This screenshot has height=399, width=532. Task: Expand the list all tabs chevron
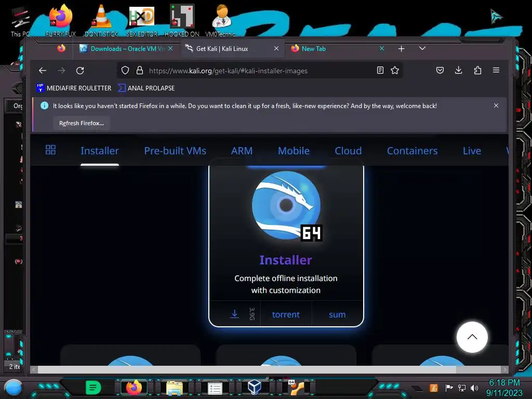(422, 48)
